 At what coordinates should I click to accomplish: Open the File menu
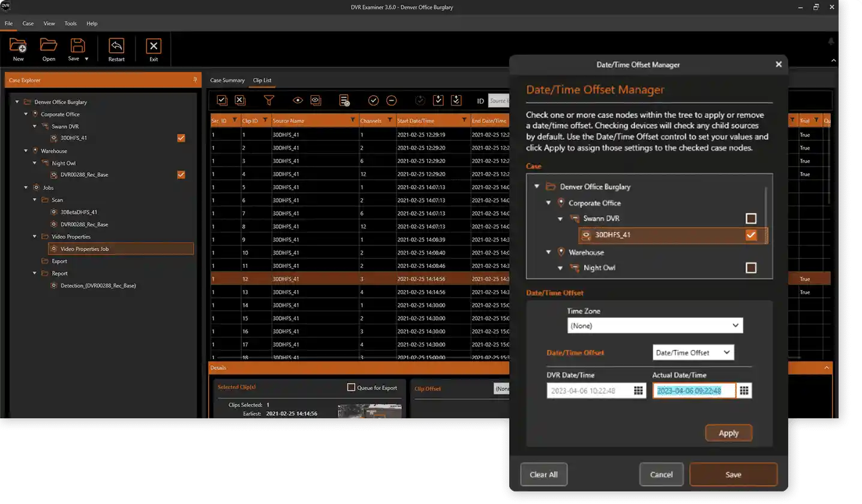8,23
